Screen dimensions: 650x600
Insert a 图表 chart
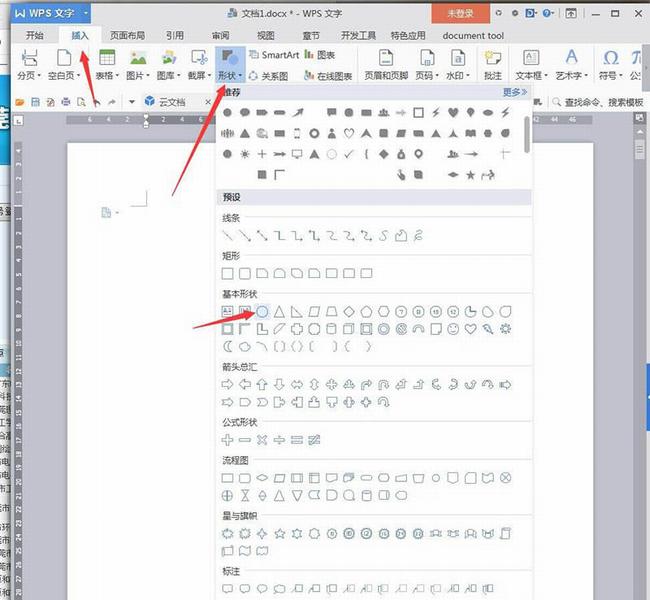pyautogui.click(x=320, y=55)
